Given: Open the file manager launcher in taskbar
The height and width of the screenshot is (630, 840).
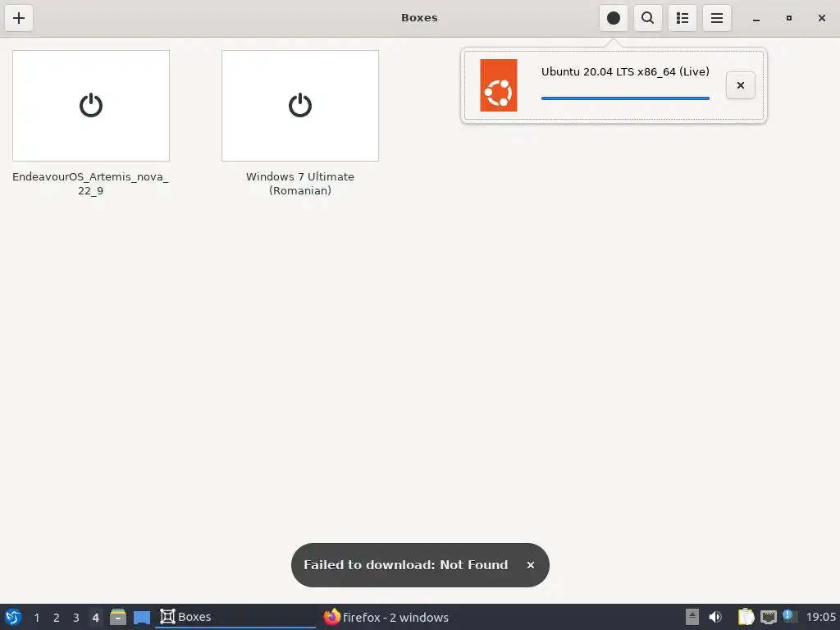Looking at the screenshot, I should (118, 617).
